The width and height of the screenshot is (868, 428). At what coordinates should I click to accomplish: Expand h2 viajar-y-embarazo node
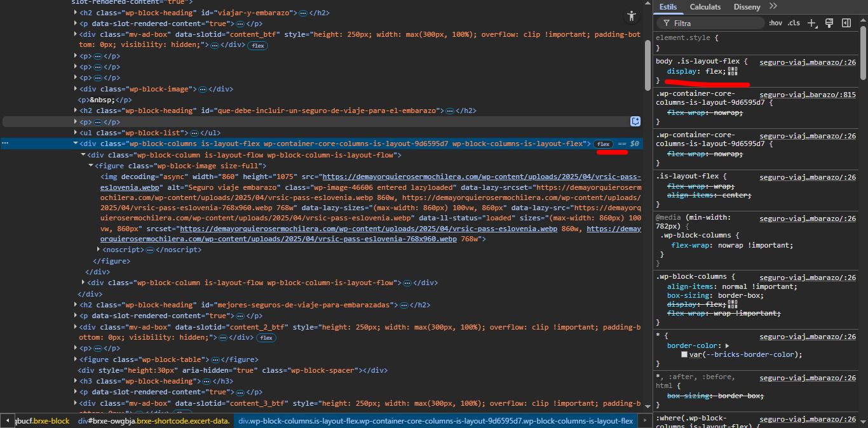coord(76,13)
